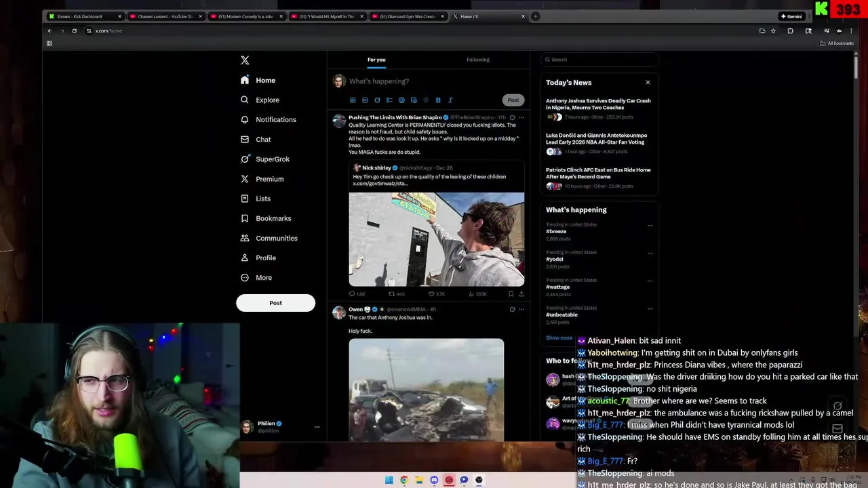
Task: Open the Premium page
Action: (x=262, y=179)
